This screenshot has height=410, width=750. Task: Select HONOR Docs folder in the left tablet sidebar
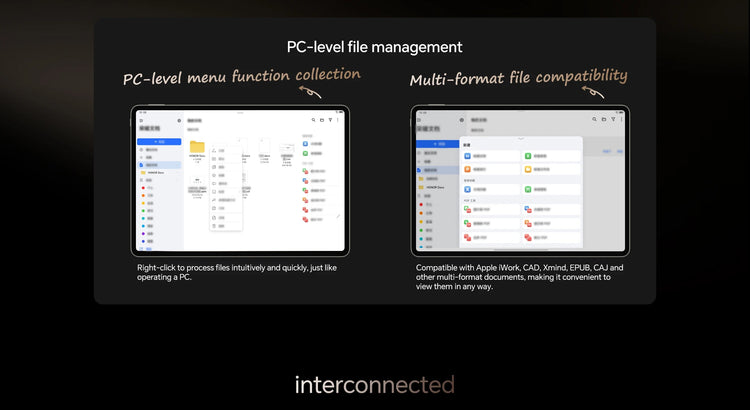[x=156, y=172]
